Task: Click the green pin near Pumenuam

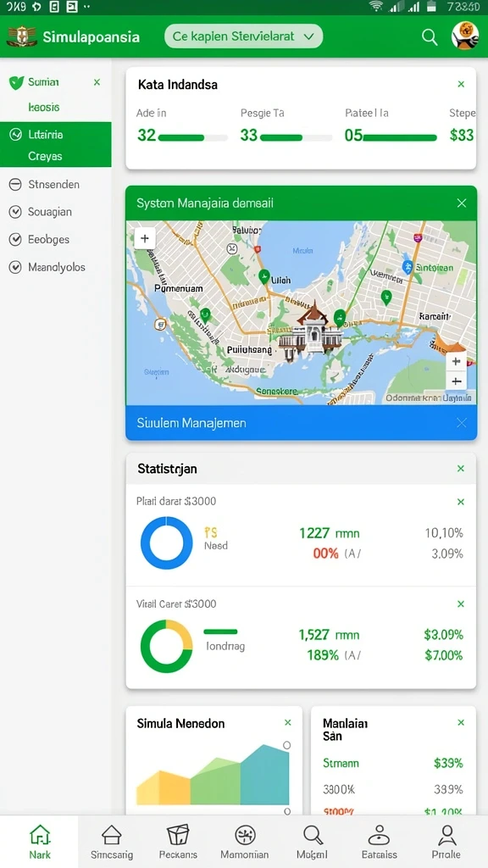Action: point(205,315)
